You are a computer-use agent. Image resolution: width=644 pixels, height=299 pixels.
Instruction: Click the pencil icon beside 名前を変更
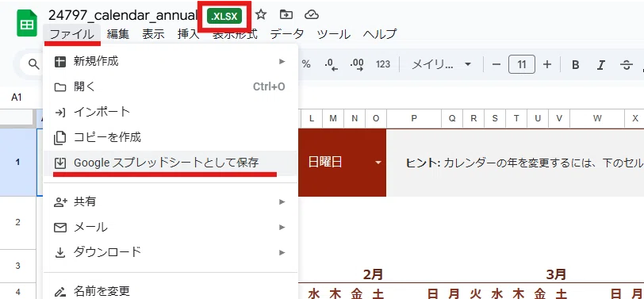pos(60,292)
